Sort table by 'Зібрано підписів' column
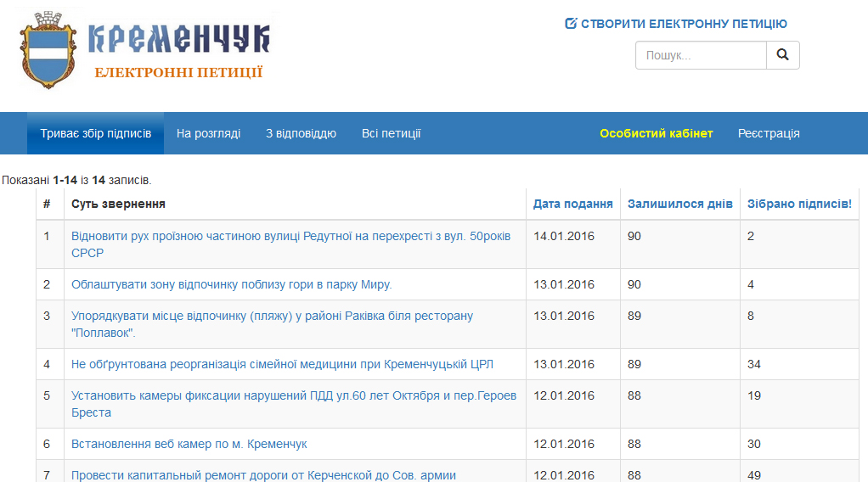 click(x=798, y=204)
